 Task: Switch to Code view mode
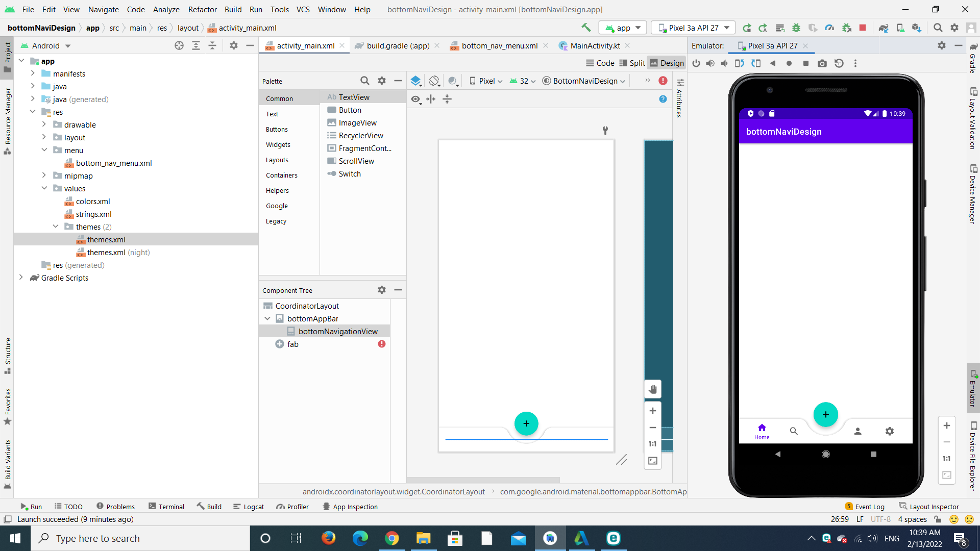tap(600, 63)
